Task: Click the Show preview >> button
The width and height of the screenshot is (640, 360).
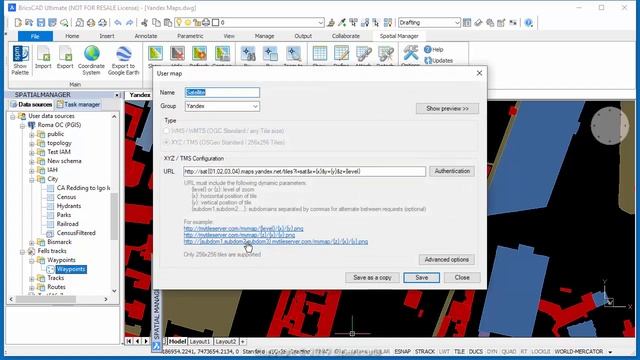Action: 447,109
